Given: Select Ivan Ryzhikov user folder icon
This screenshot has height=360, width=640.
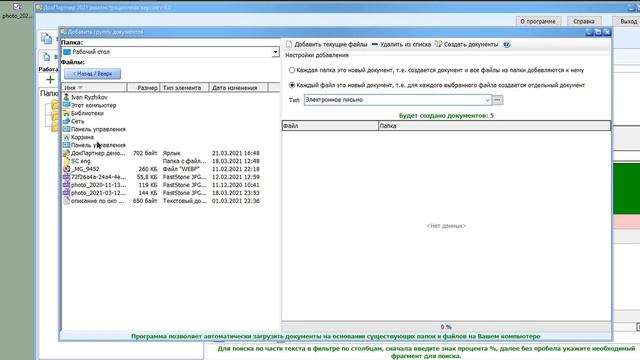Looking at the screenshot, I should click(x=67, y=97).
